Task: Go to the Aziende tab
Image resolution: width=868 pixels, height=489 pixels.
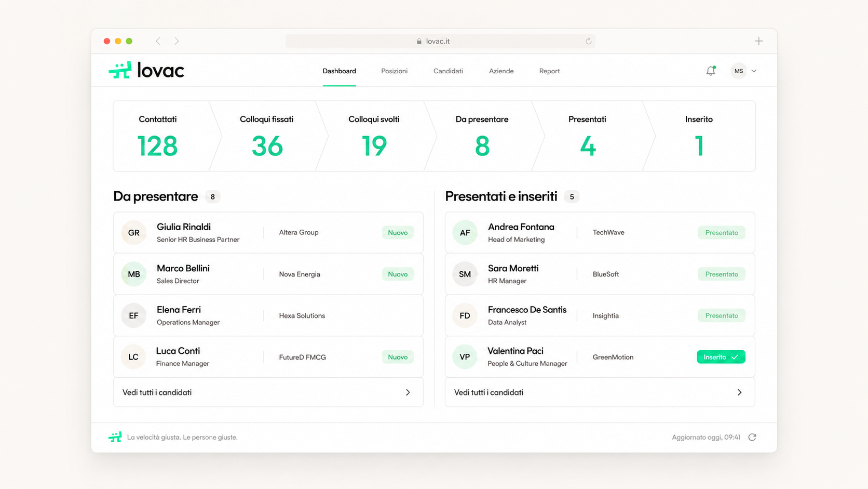Action: (501, 71)
